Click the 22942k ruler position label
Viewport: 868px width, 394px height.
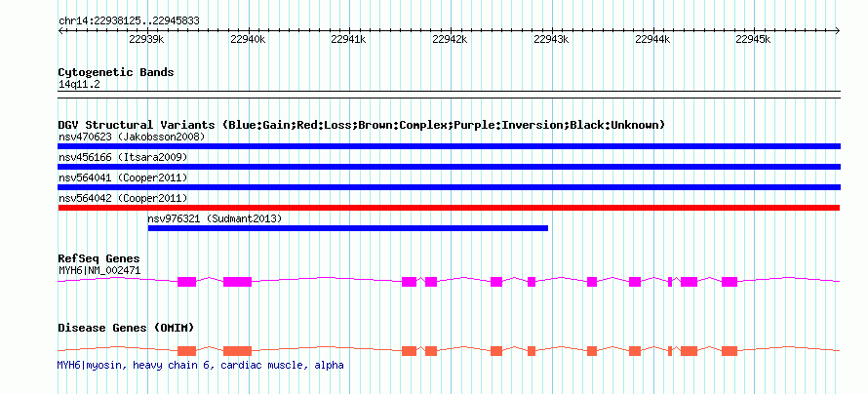pos(450,39)
